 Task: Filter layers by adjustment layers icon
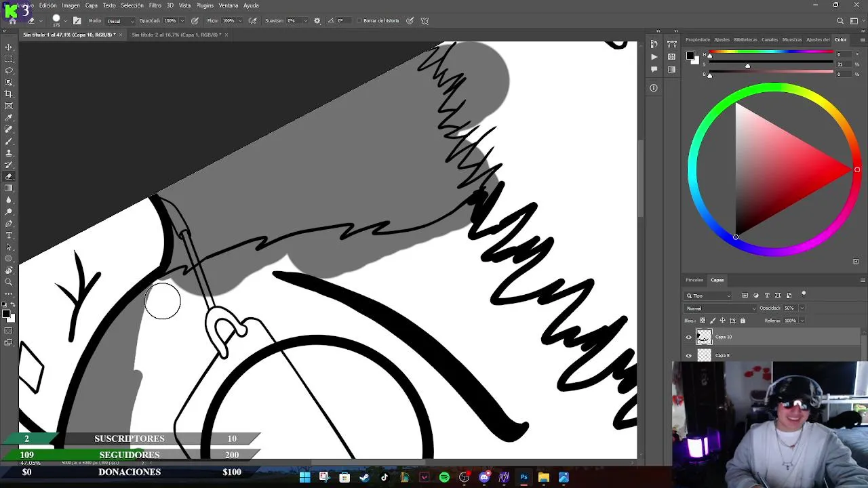pos(756,296)
